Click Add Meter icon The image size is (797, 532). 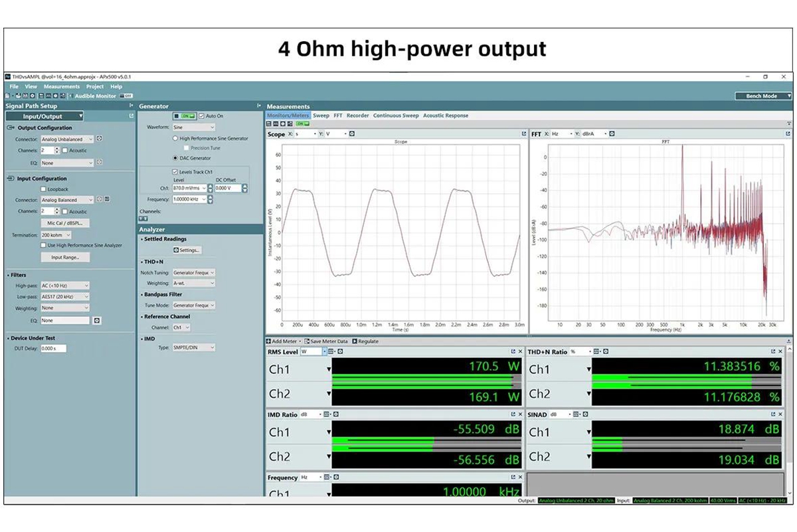pyautogui.click(x=269, y=341)
